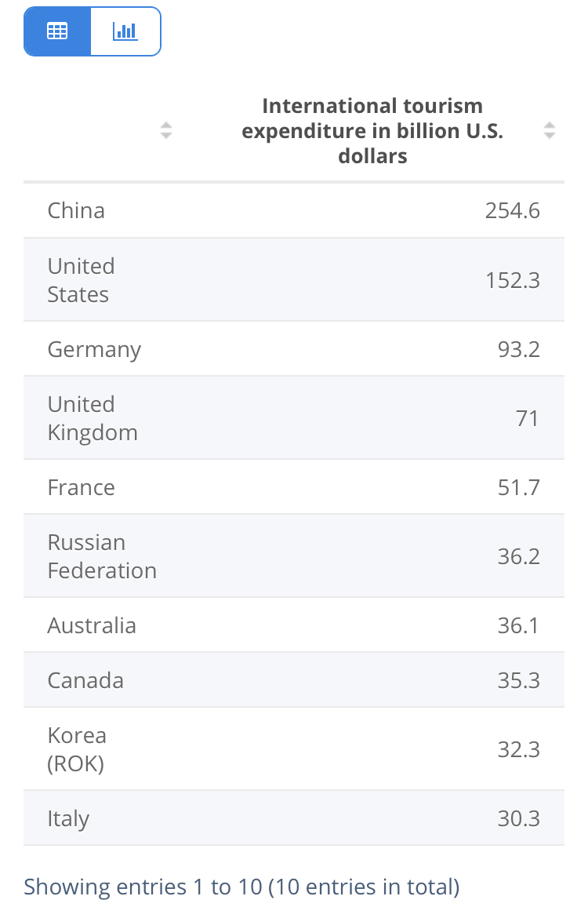This screenshot has width=588, height=907.
Task: Select the Korea (ROK) row
Action: click(x=294, y=749)
